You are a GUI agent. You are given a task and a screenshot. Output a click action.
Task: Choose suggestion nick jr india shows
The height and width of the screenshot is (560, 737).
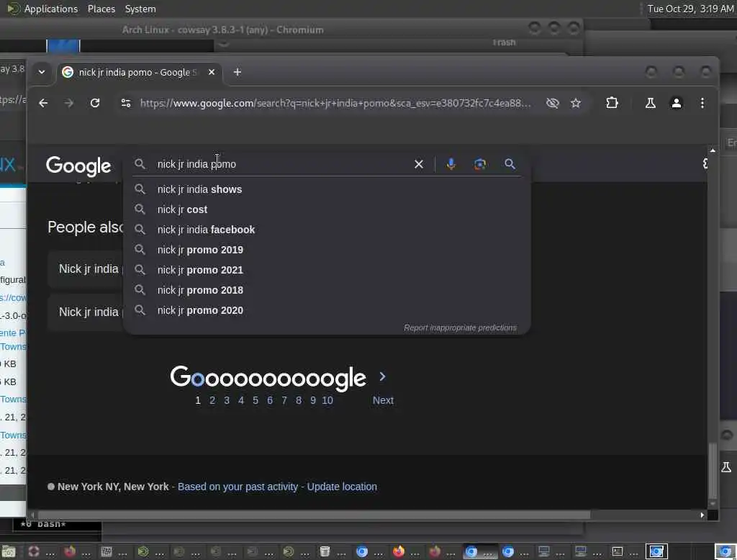(x=327, y=189)
